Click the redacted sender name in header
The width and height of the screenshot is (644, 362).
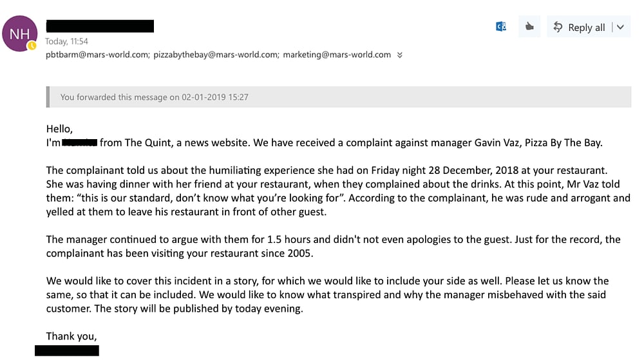point(100,26)
